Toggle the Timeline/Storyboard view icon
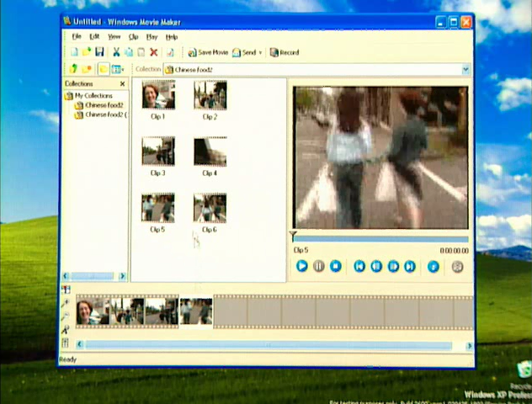Image resolution: width=532 pixels, height=404 pixels. point(66,290)
